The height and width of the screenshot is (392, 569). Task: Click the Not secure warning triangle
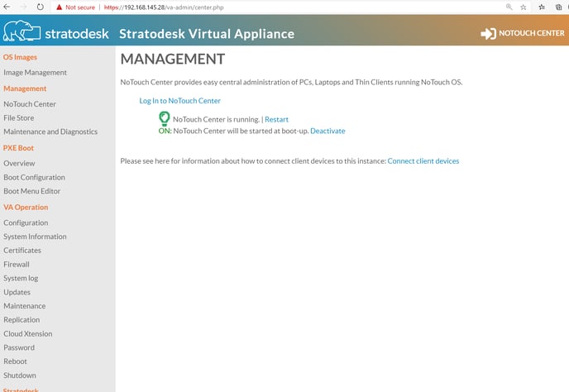(60, 7)
